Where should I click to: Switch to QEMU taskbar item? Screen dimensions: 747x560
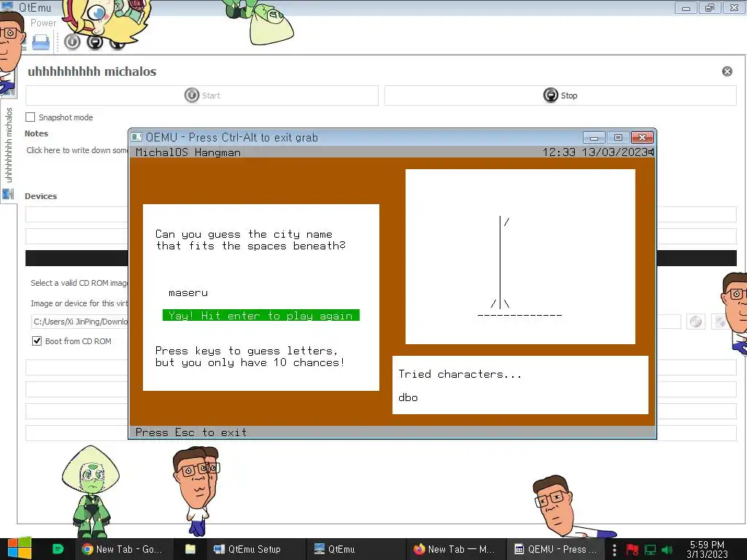point(555,549)
